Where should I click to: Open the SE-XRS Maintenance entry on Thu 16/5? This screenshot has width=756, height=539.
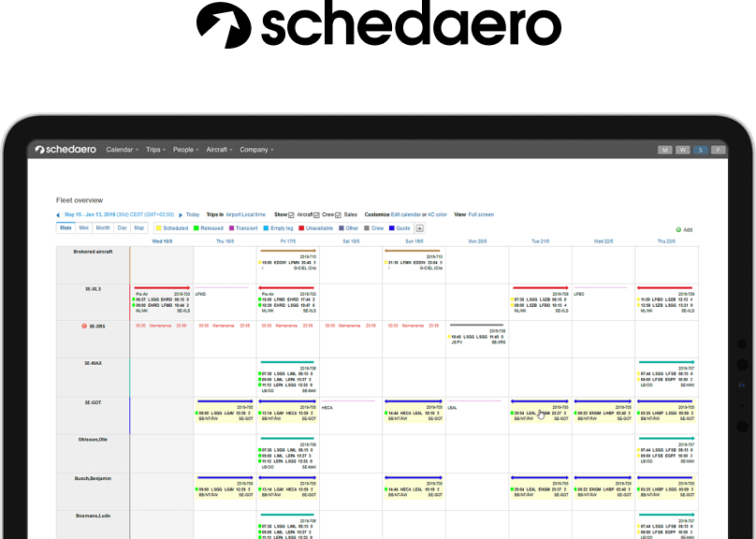coord(225,326)
